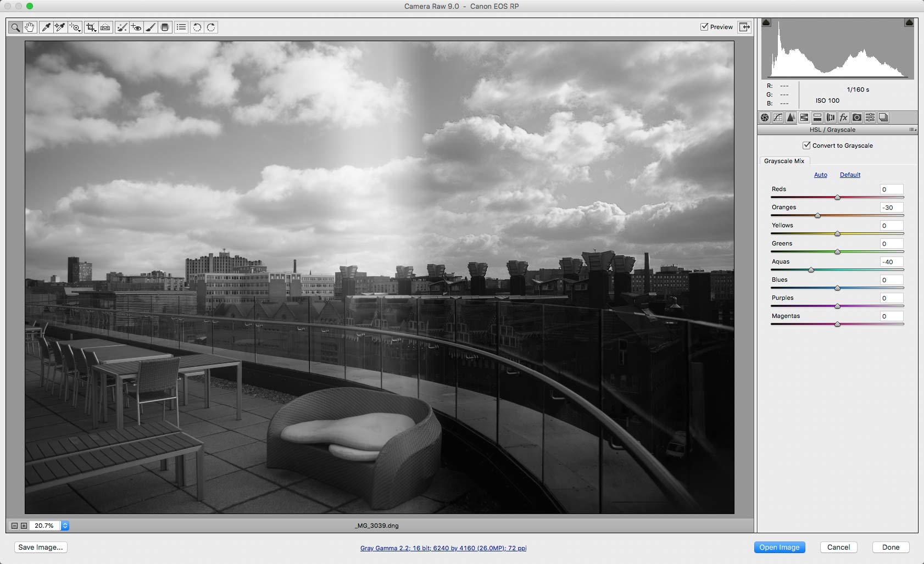Select the Straighten tool
Viewport: 924px width, 564px height.
(x=105, y=27)
